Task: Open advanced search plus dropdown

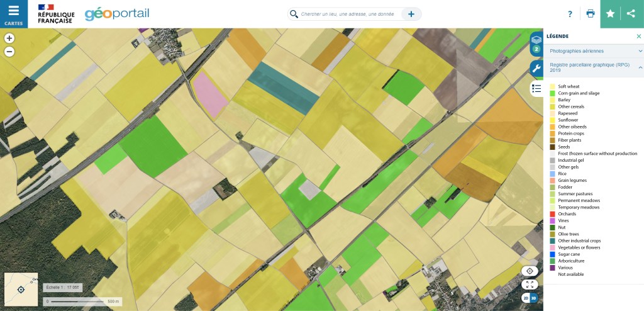Action: click(x=411, y=14)
